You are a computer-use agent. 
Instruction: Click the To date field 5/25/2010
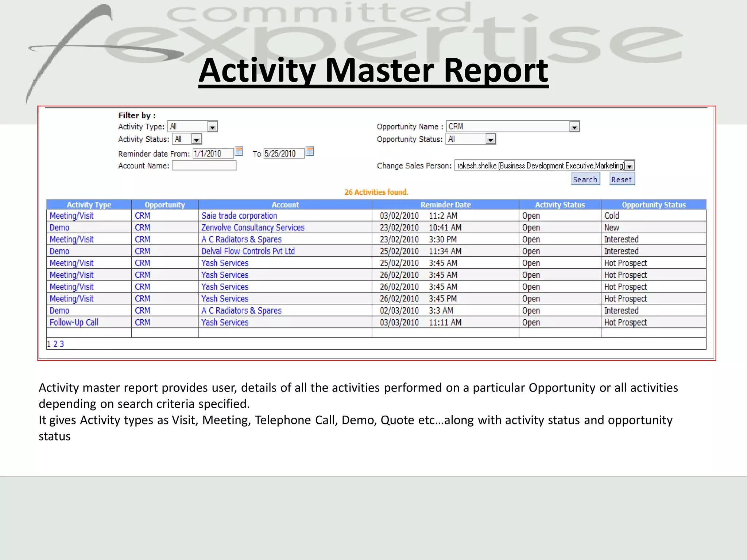pyautogui.click(x=284, y=153)
